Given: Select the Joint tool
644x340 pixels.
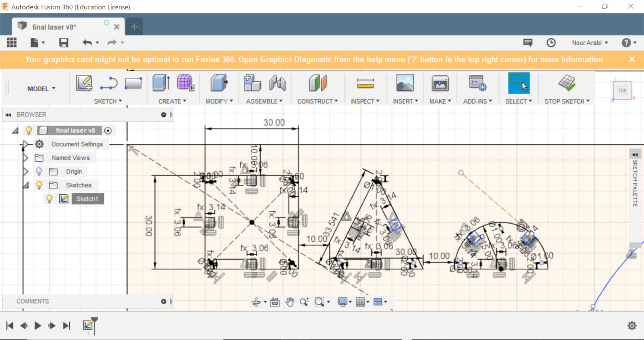Looking at the screenshot, I should point(277,83).
